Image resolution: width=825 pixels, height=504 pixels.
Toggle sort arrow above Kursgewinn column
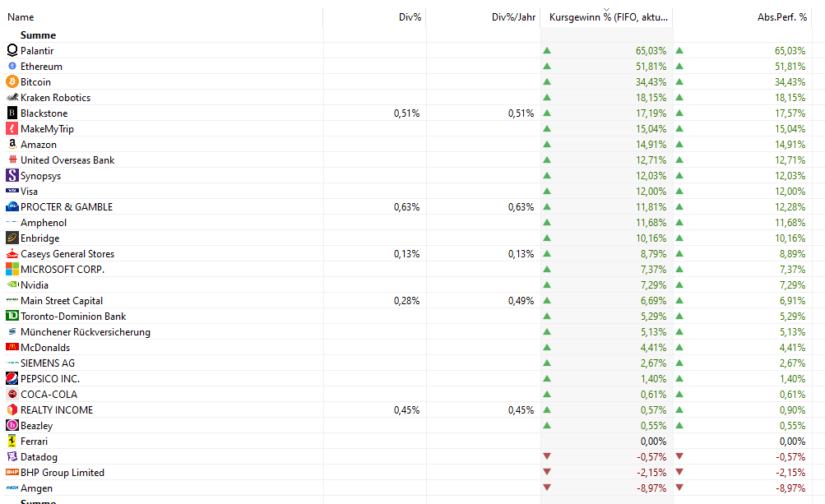(607, 10)
